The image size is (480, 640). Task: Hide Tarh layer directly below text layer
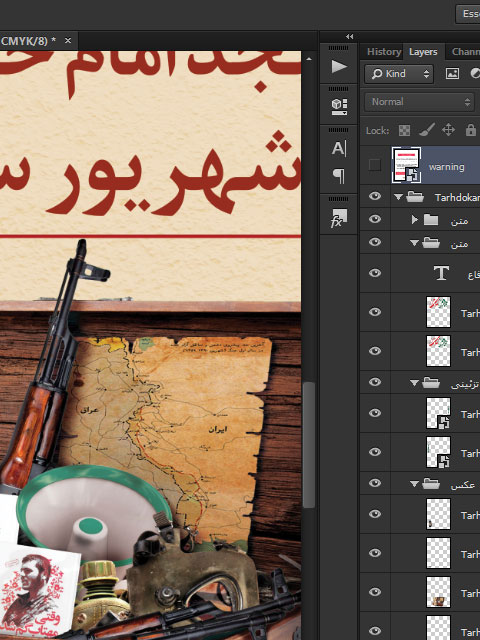click(x=375, y=312)
